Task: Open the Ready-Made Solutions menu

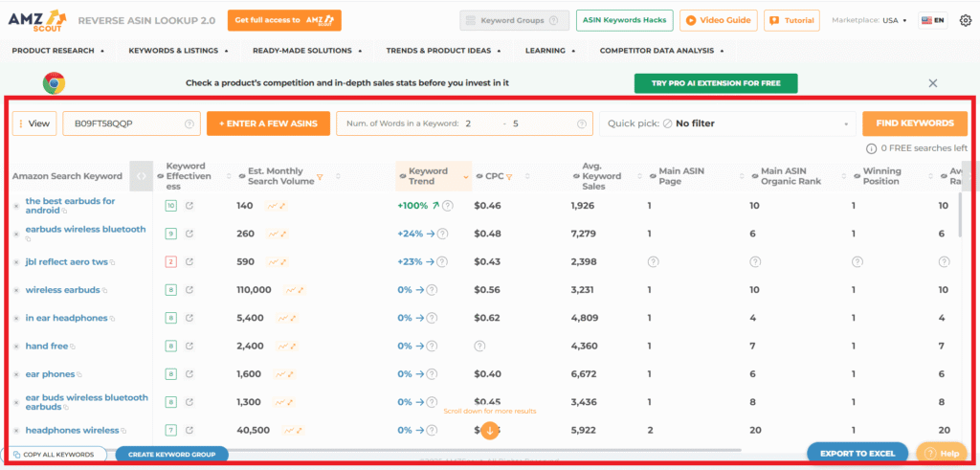Action: click(x=307, y=51)
